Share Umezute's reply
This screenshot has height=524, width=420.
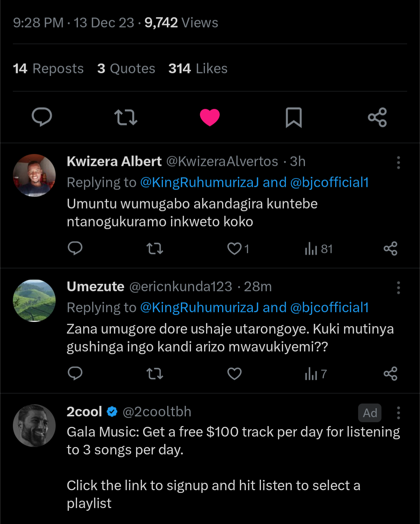pos(390,374)
